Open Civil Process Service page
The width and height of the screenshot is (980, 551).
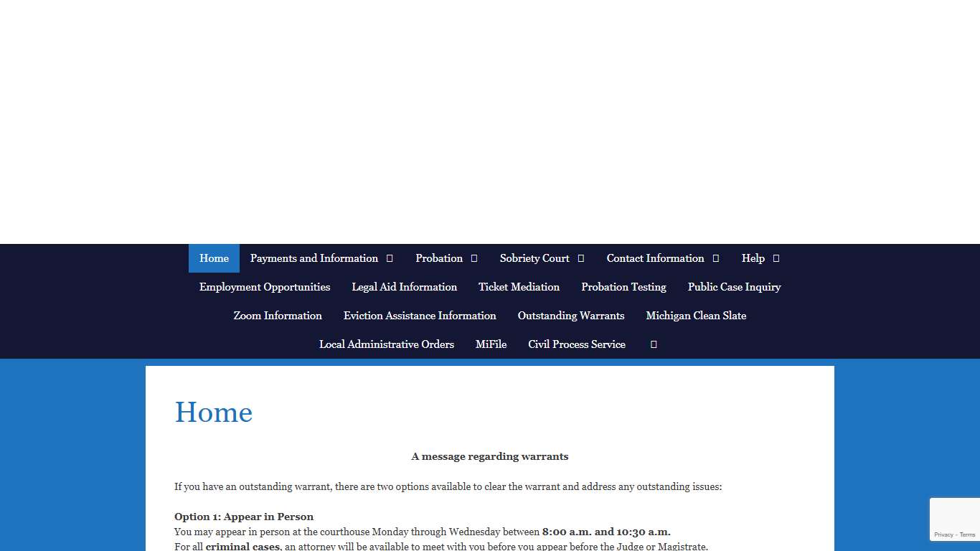point(577,344)
